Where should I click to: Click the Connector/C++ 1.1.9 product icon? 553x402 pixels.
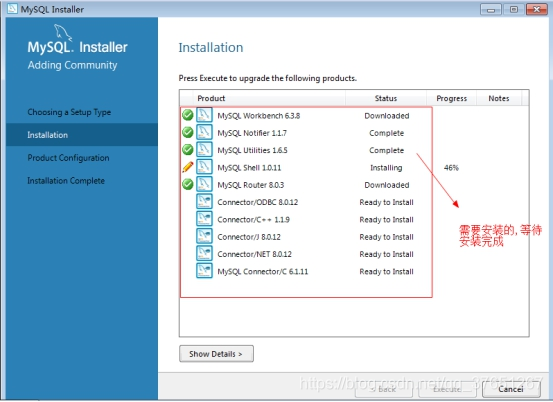tap(204, 219)
